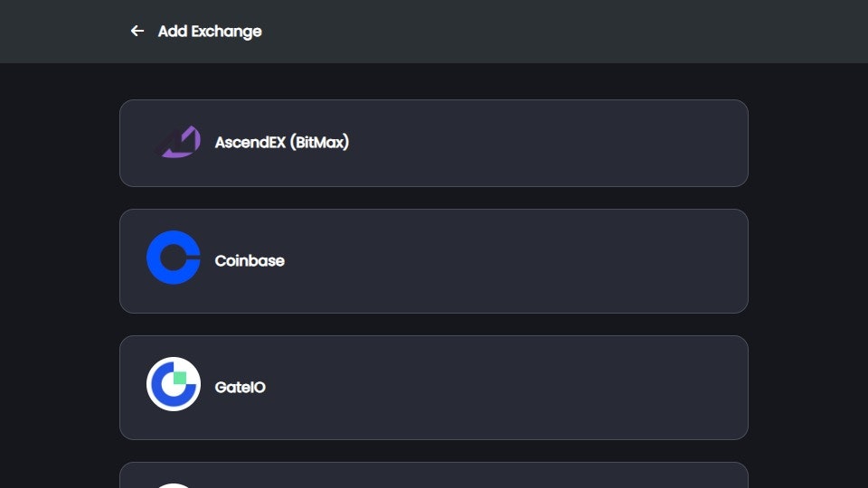868x488 pixels.
Task: Click the Add Exchange page title
Action: (x=210, y=31)
